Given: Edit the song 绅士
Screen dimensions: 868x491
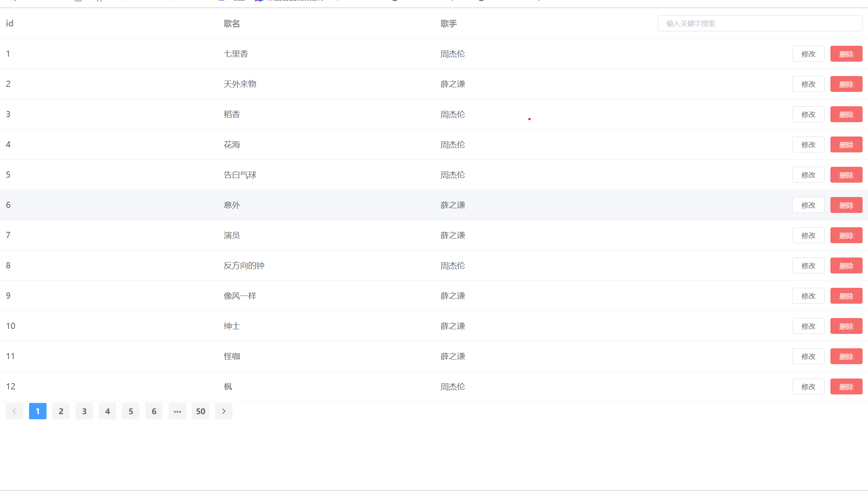Looking at the screenshot, I should 808,326.
